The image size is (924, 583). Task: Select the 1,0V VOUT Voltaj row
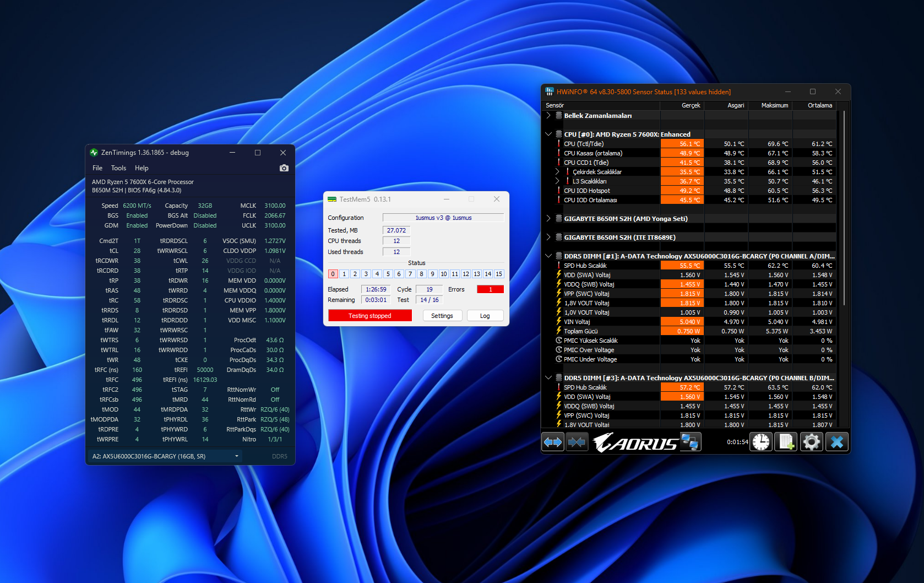[689, 312]
